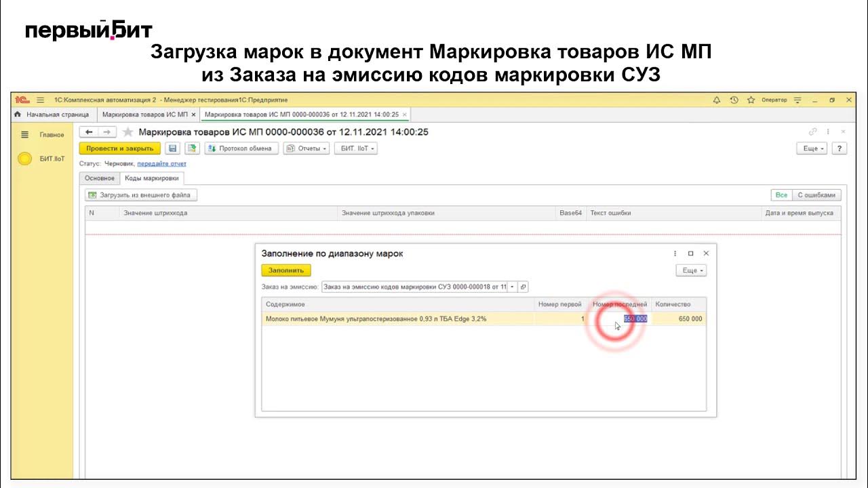Image resolution: width=868 pixels, height=488 pixels.
Task: Open notifications bell icon
Action: (x=717, y=100)
